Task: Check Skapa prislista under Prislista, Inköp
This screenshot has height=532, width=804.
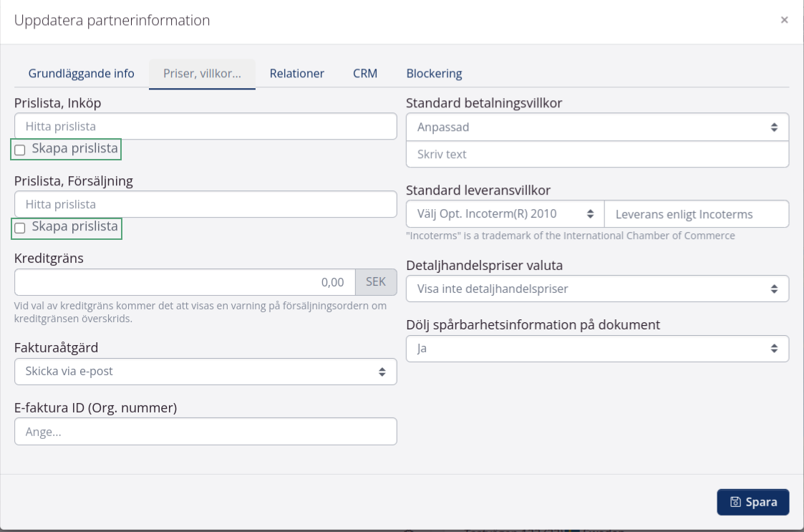Action: (x=20, y=150)
